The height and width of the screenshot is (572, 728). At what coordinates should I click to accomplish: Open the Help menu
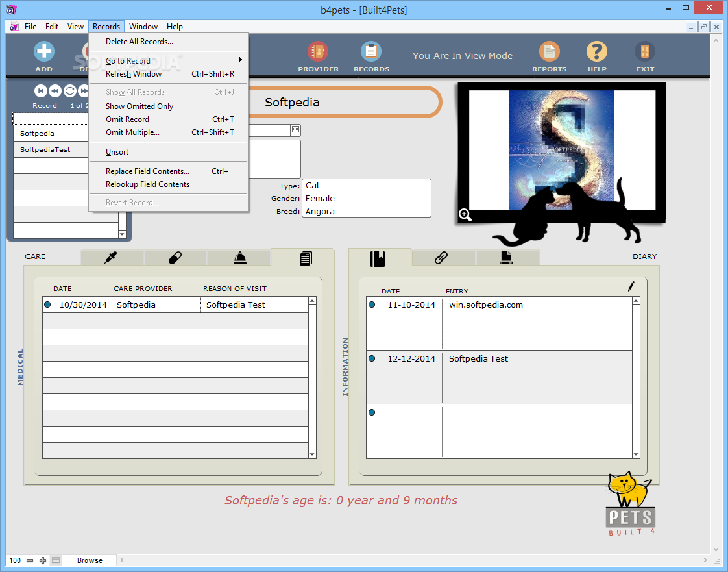click(175, 27)
